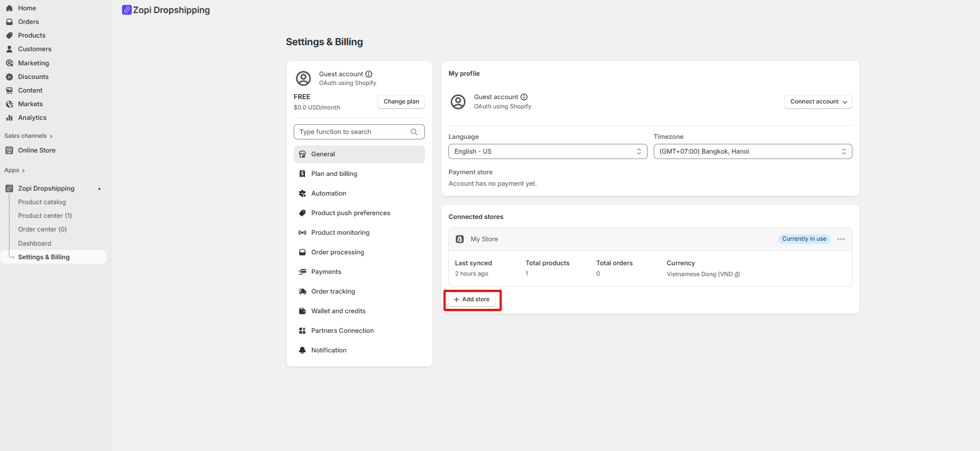Image resolution: width=980 pixels, height=451 pixels.
Task: Expand the Connect account dropdown
Action: pyautogui.click(x=818, y=102)
